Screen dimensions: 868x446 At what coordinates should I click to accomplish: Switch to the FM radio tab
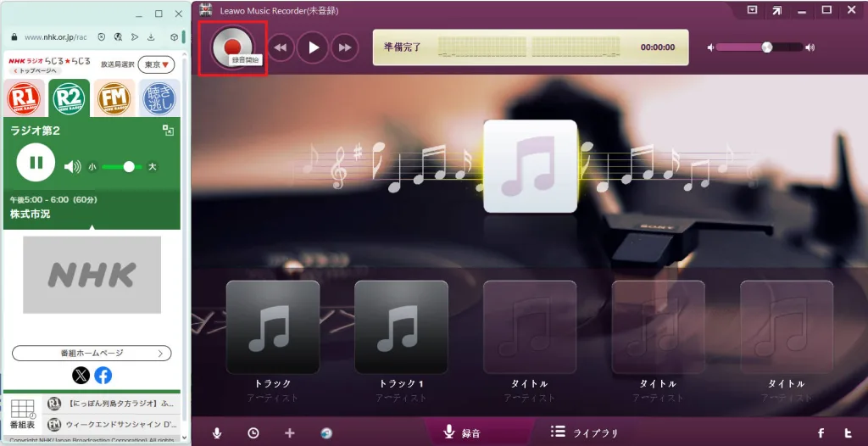(114, 98)
